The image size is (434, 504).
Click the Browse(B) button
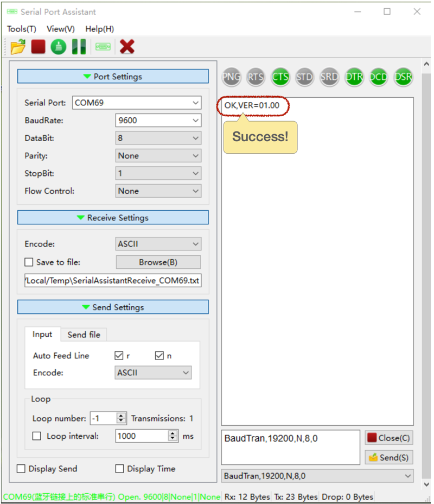coord(158,262)
